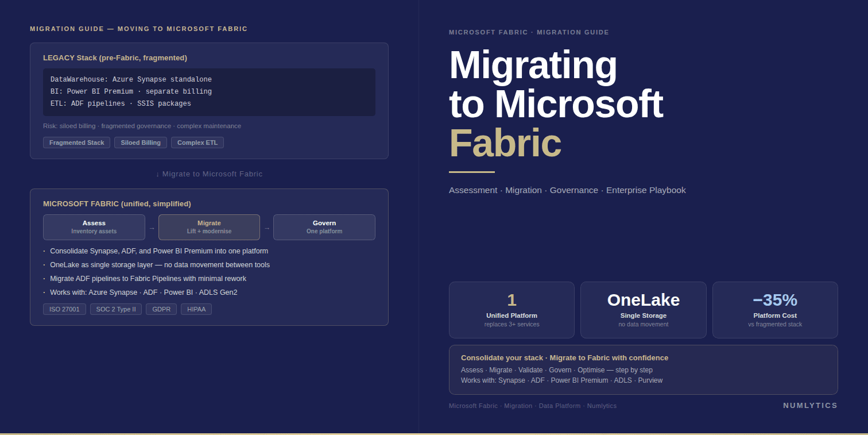
Task: Click the SOC 2 Type II badge
Action: coord(116,309)
